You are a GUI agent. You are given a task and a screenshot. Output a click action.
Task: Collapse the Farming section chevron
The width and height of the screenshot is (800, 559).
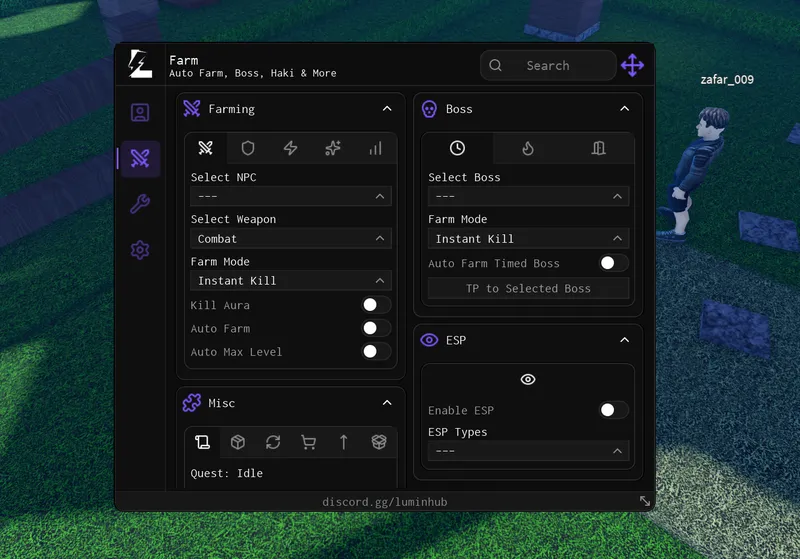(387, 109)
